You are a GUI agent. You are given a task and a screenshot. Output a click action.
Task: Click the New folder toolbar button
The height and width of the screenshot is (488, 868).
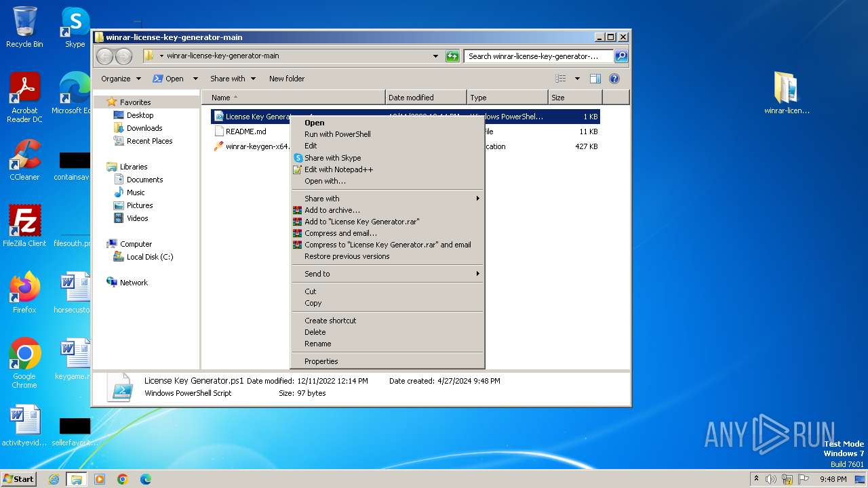tap(287, 79)
